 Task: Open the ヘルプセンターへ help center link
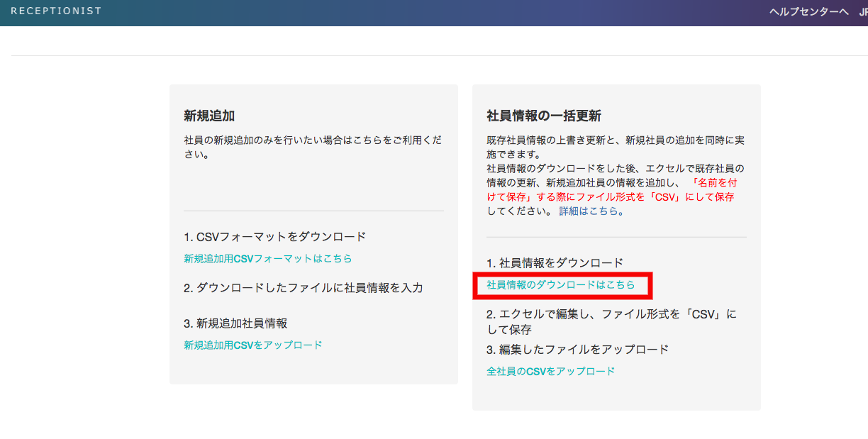point(808,12)
